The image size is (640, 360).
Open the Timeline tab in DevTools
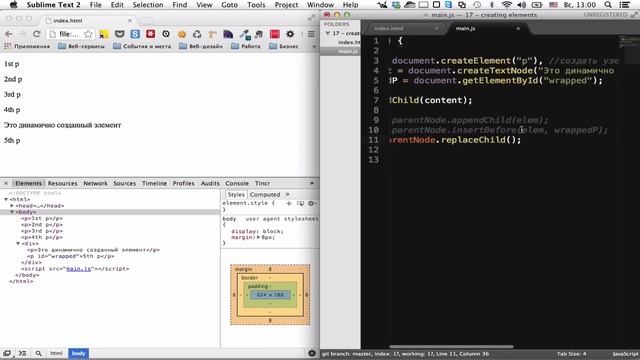154,184
